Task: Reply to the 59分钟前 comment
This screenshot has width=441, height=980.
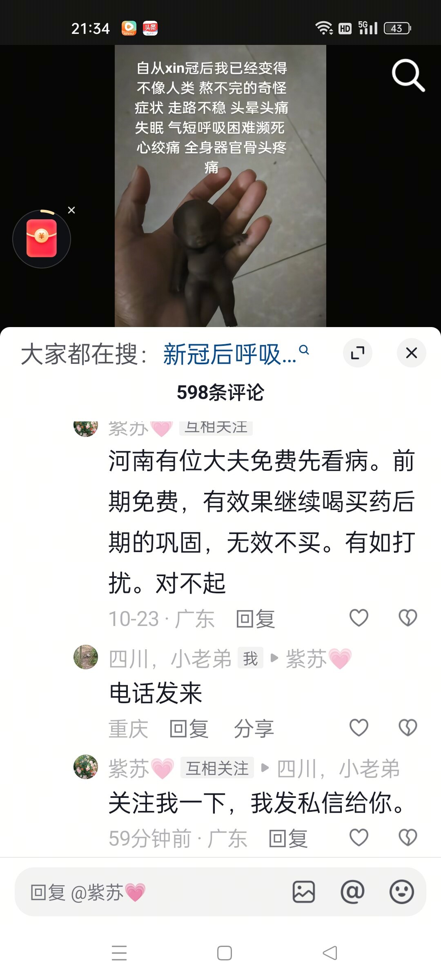Action: [288, 839]
